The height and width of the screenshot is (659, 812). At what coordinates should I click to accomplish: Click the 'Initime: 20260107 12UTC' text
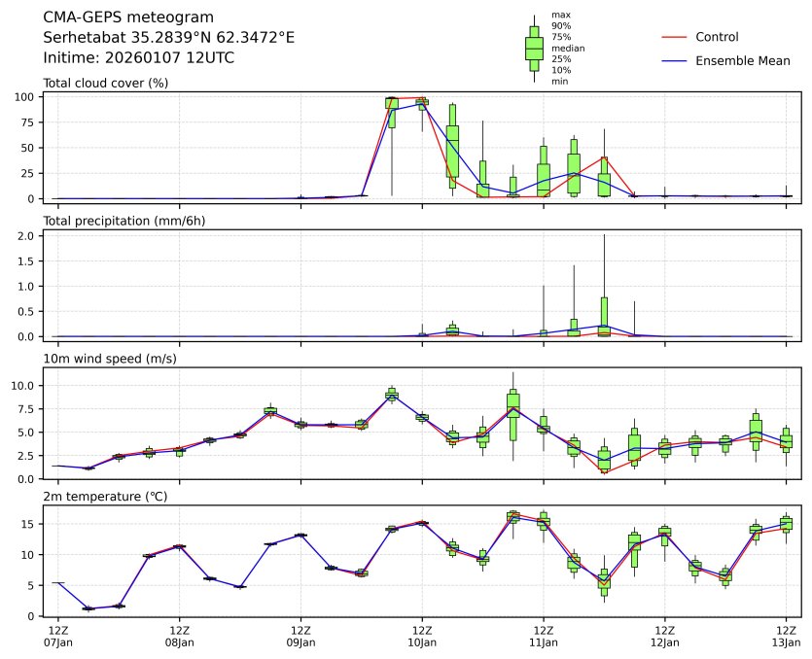(x=139, y=58)
